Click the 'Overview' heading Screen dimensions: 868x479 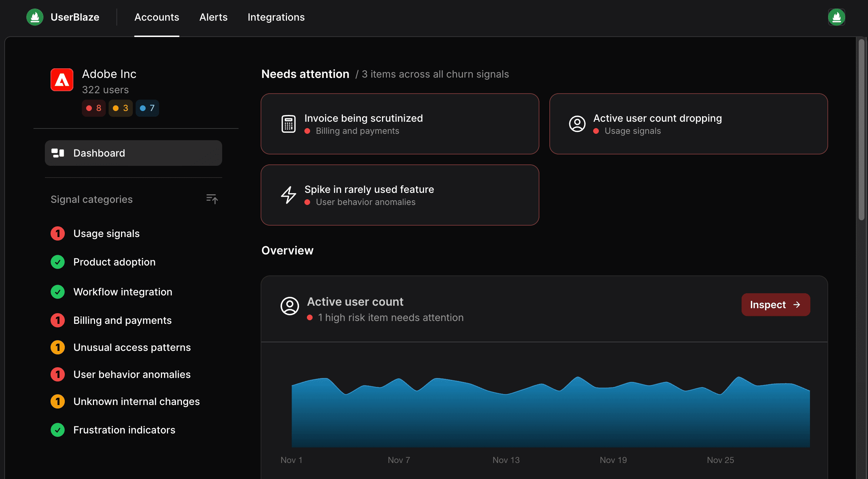point(287,251)
